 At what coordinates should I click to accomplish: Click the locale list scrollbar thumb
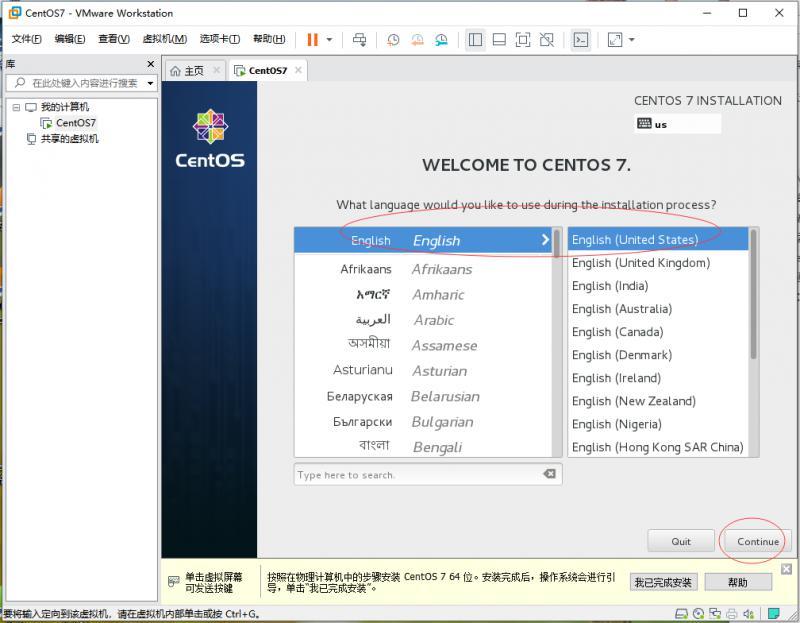[x=754, y=294]
